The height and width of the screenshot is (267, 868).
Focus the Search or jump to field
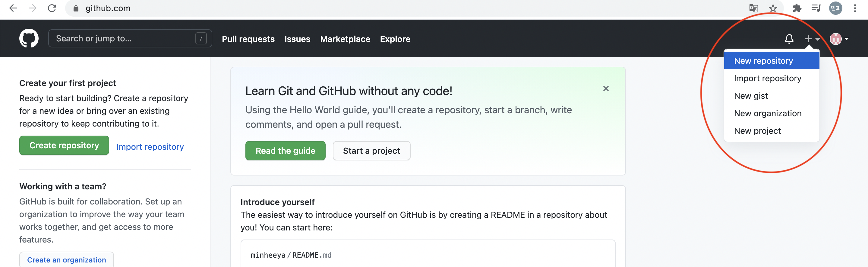[125, 38]
